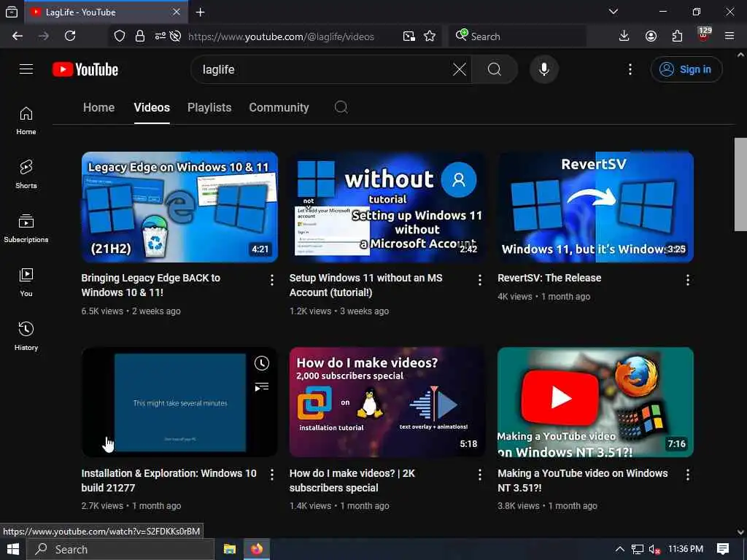747x560 pixels.
Task: Open Setup Windows 11 without MS Account title
Action: pyautogui.click(x=366, y=285)
